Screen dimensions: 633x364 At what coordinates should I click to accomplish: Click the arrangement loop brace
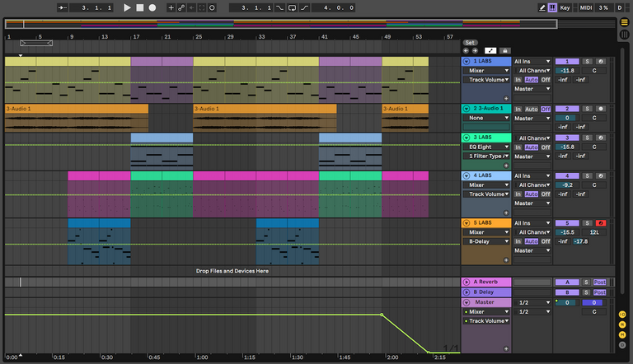pos(36,43)
